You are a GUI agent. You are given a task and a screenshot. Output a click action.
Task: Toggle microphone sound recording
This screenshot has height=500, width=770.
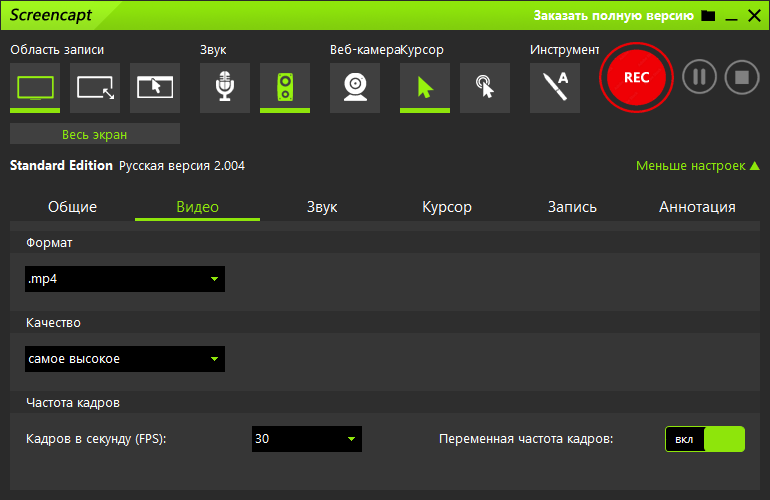tap(225, 87)
